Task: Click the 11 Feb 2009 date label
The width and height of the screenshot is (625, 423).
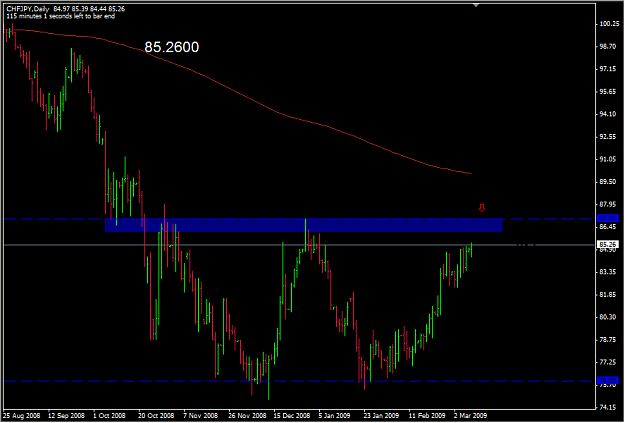Action: pyautogui.click(x=427, y=416)
